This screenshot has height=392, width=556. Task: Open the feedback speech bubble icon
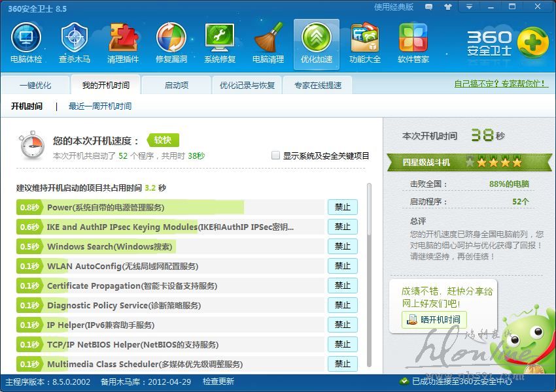point(428,7)
